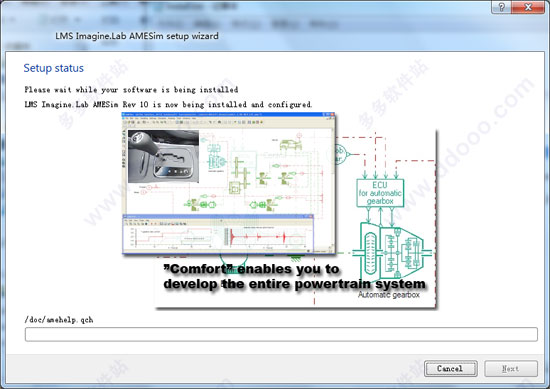Open the help question mark button
Screen dimensions: 550x389
tap(501, 7)
